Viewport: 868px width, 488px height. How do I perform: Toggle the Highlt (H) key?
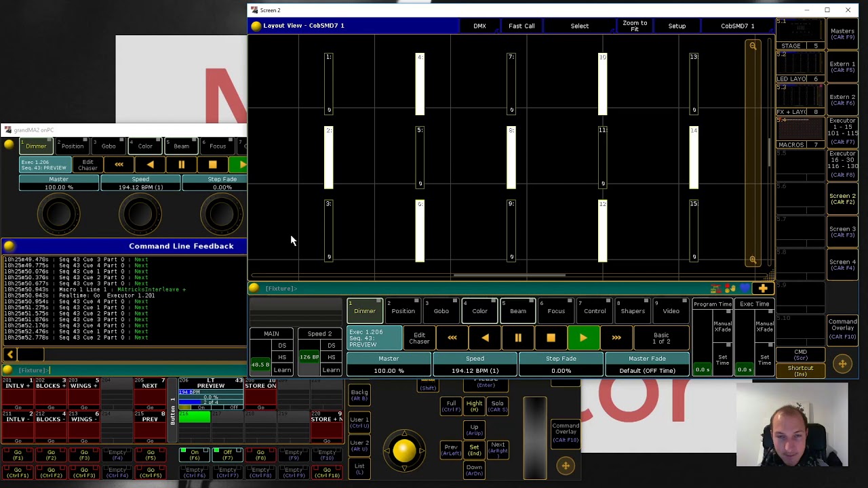point(474,406)
